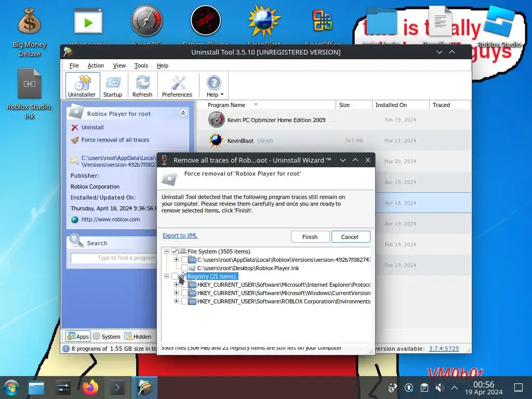The width and height of the screenshot is (532, 399).
Task: Click the Search magnifier icon
Action: pyautogui.click(x=76, y=241)
